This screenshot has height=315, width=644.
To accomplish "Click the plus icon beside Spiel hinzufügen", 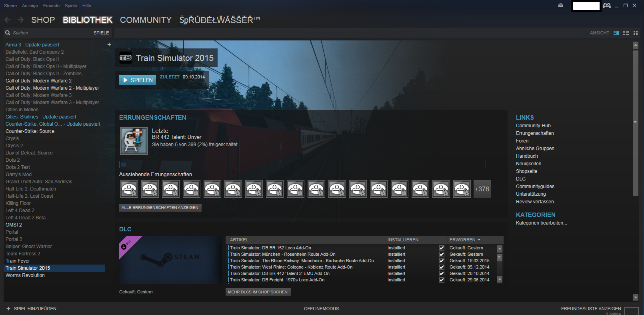I will point(8,309).
